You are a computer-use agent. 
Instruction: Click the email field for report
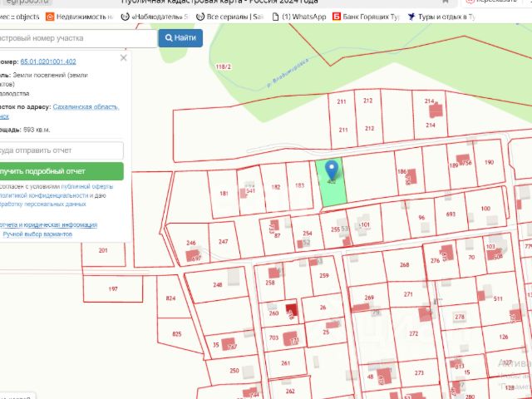click(61, 150)
